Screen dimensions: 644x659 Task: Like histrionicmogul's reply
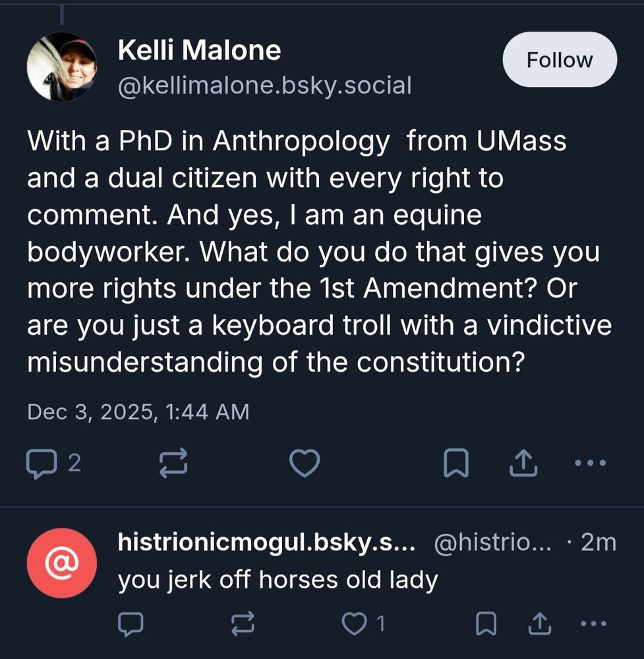click(356, 623)
